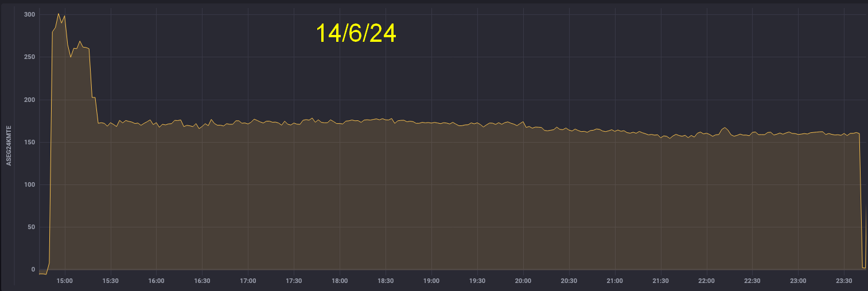Click the 200 value on the y-axis
This screenshot has height=291, width=868.
(29, 100)
